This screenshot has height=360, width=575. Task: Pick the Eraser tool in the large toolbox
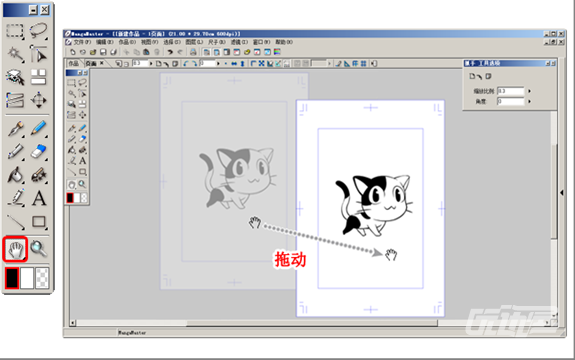39,151
